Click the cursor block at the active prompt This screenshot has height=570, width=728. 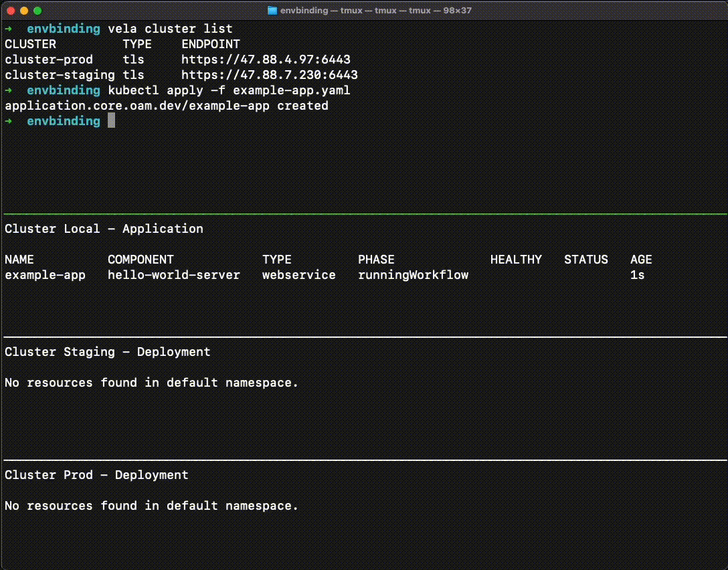pos(111,121)
